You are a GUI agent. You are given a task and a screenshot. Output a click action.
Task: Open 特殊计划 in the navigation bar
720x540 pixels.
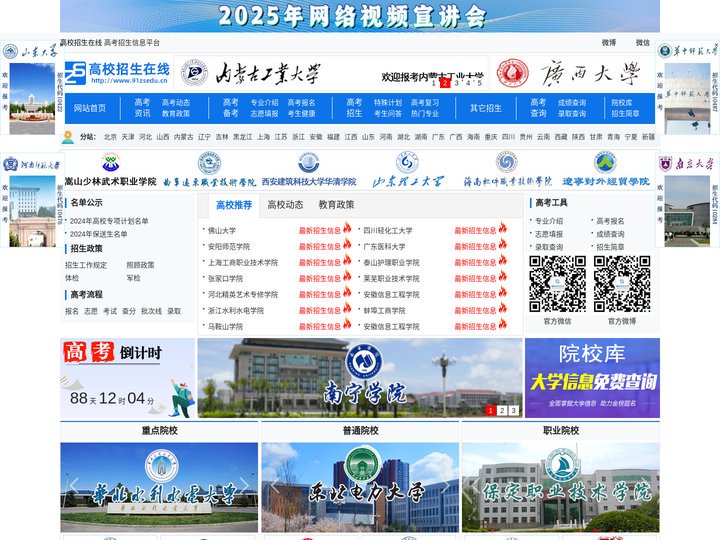[388, 103]
